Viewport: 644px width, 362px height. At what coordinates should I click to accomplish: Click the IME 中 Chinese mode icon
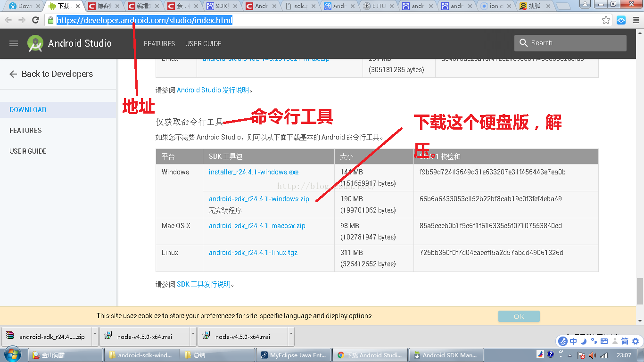[573, 341]
